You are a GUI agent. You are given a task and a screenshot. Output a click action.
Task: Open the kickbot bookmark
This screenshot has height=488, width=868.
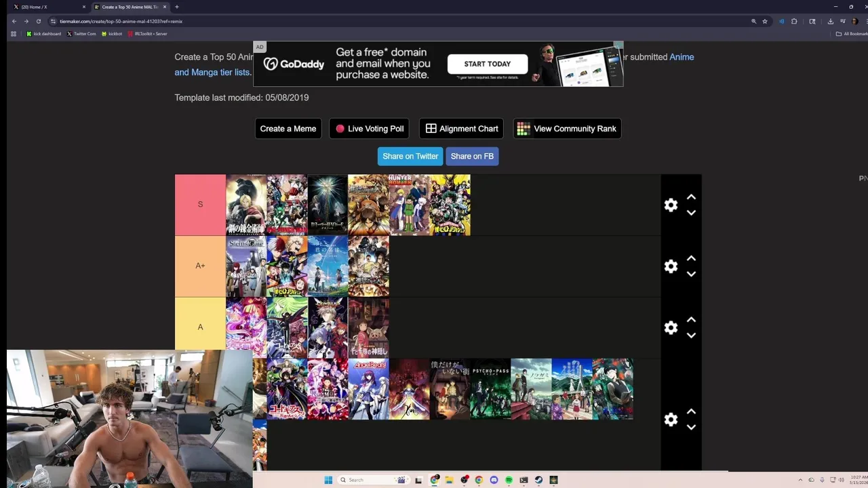click(x=112, y=34)
